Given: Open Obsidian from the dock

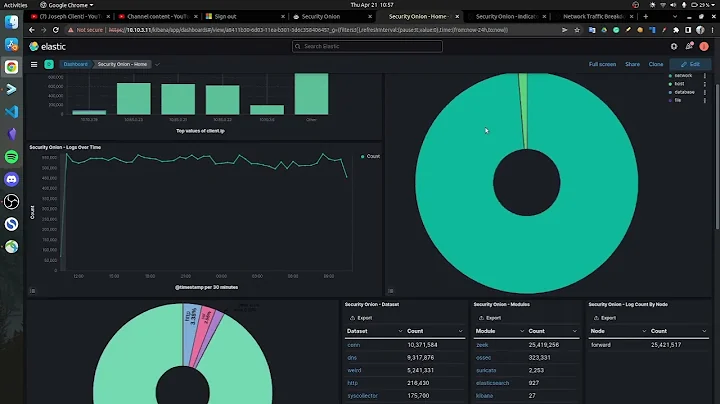Looking at the screenshot, I should click(x=11, y=135).
